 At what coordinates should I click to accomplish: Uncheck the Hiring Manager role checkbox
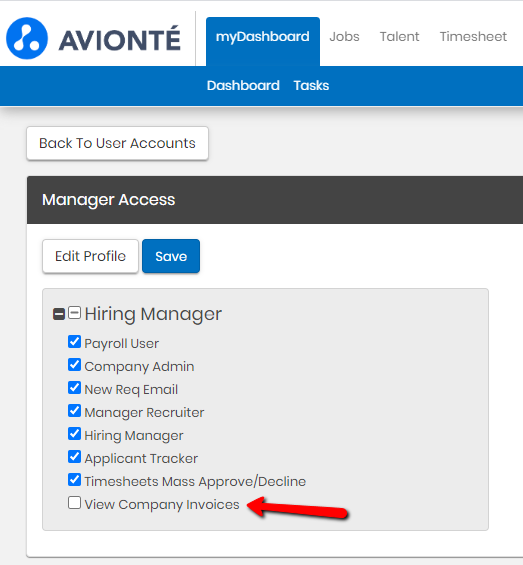coord(74,434)
